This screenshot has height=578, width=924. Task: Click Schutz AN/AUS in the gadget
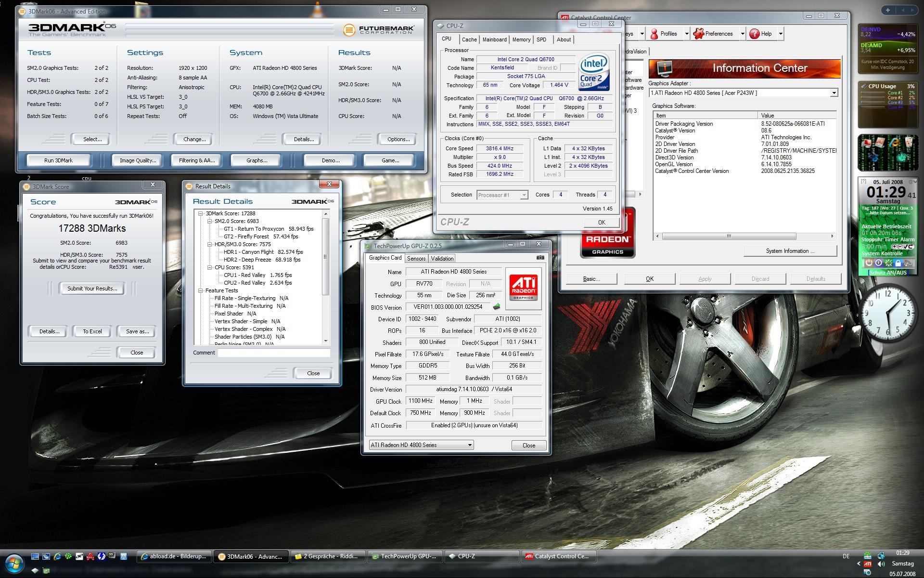pyautogui.click(x=888, y=273)
